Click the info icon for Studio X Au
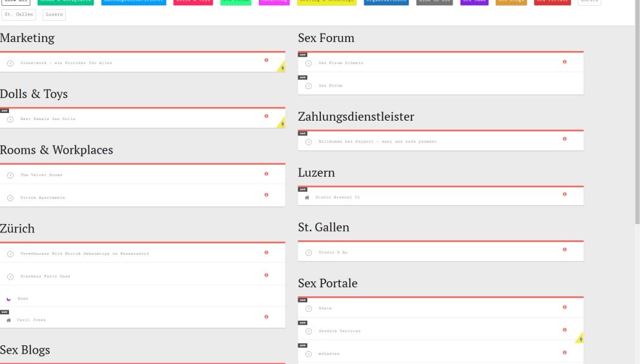This screenshot has height=364, width=640. click(564, 249)
